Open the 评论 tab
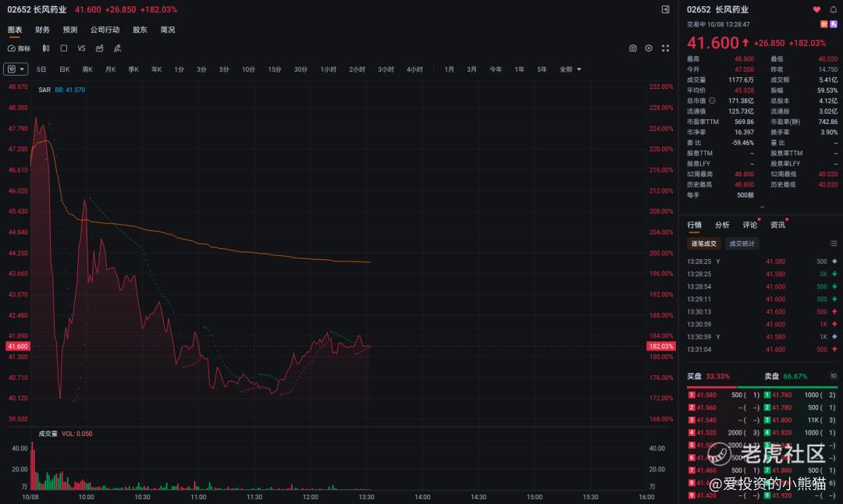This screenshot has height=504, width=843. coord(750,225)
